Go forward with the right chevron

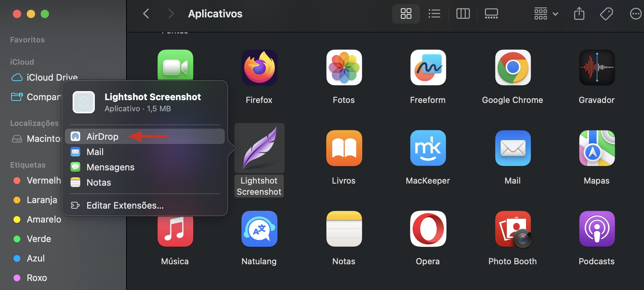tap(171, 14)
